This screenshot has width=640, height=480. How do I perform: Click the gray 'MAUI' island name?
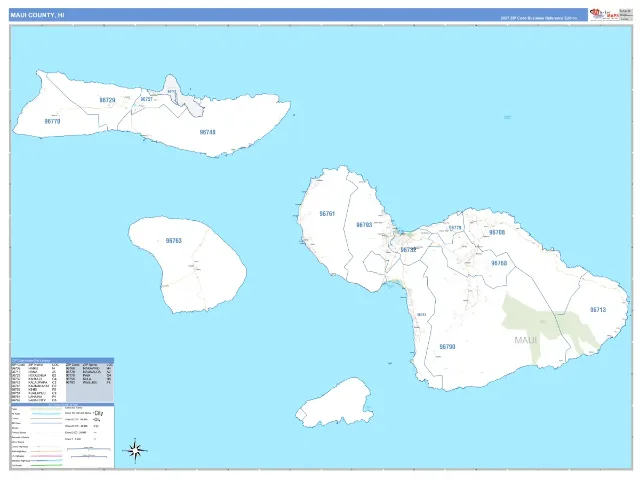pos(526,340)
